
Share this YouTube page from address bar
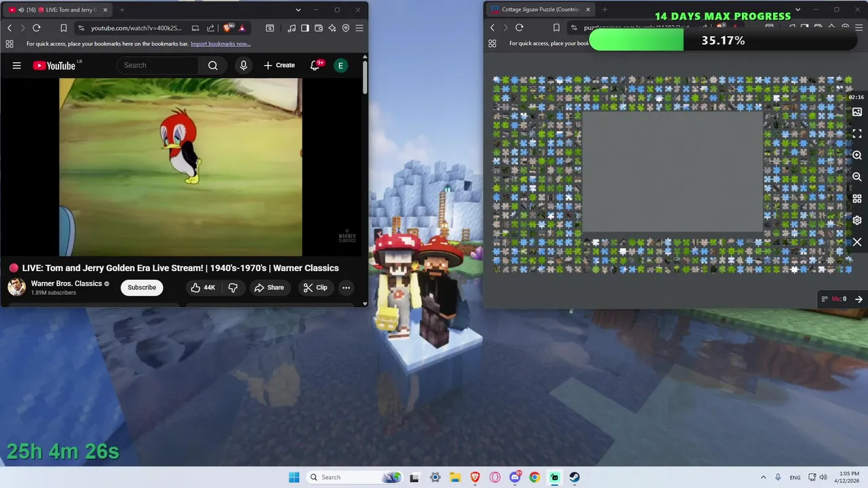210,28
